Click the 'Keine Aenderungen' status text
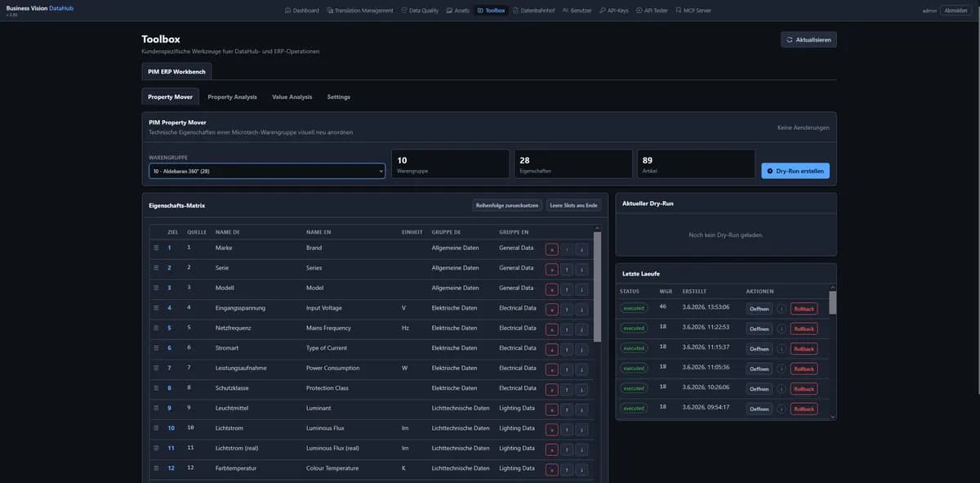980x483 pixels. 804,127
